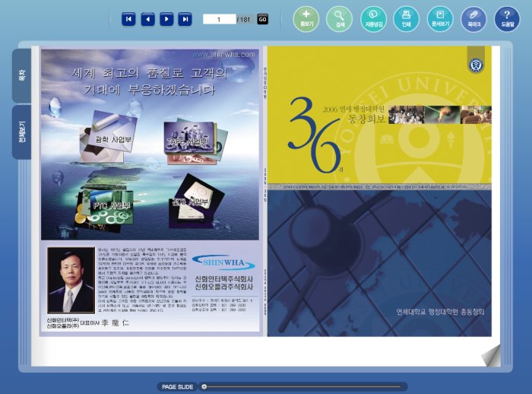The width and height of the screenshot is (532, 394).
Task: Click the page number input field
Action: click(x=219, y=19)
